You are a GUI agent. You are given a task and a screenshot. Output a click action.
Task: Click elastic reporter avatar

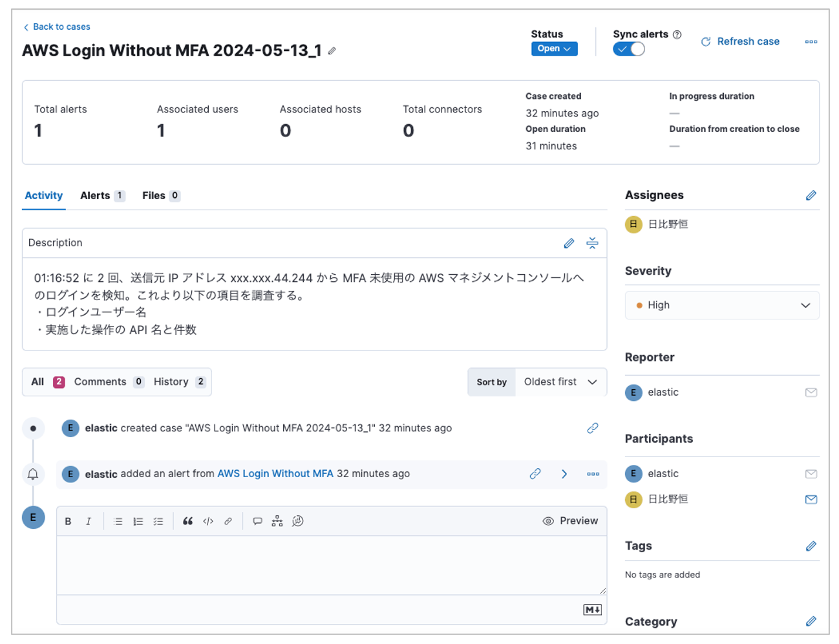tap(633, 392)
